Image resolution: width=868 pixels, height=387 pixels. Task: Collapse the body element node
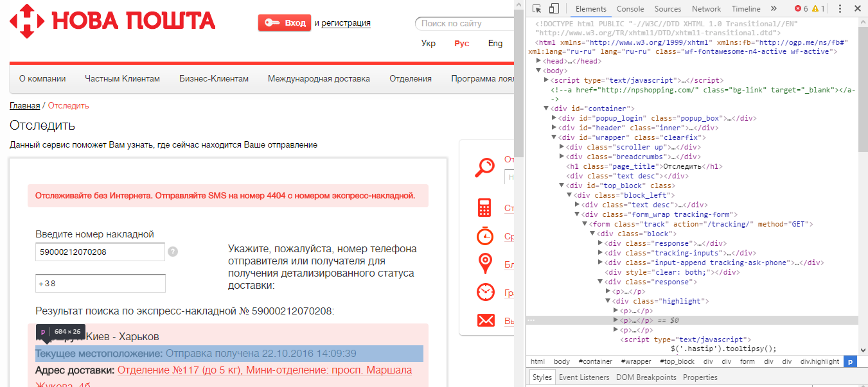point(538,71)
